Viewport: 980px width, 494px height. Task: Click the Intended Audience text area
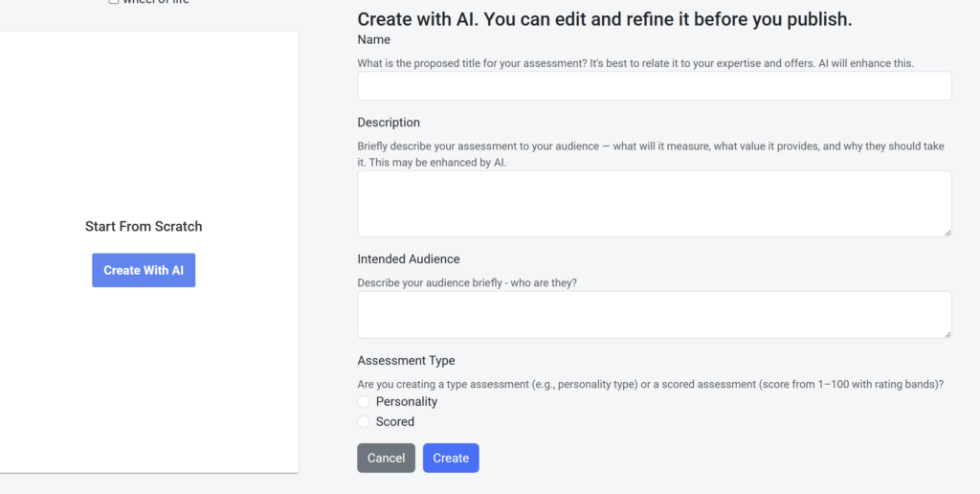click(x=655, y=315)
